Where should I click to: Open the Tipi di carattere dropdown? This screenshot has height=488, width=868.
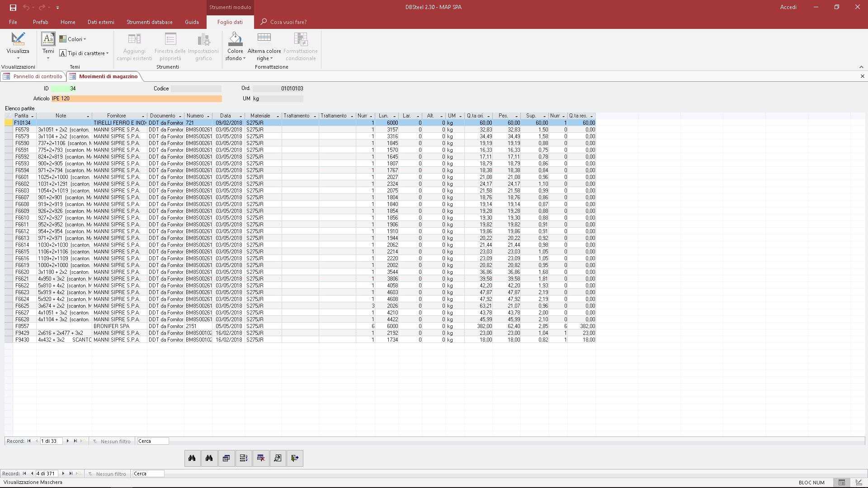84,53
